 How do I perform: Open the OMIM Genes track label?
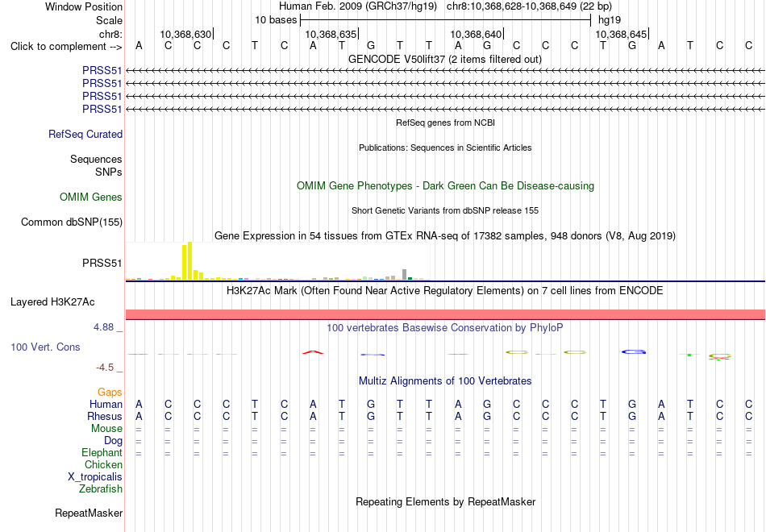(91, 197)
